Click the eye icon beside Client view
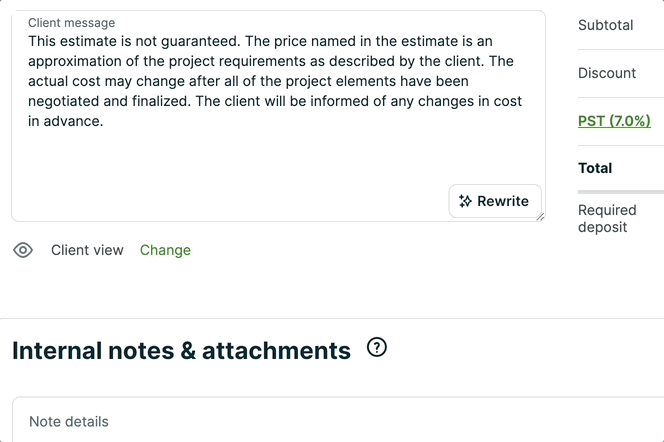This screenshot has height=442, width=664. [x=23, y=250]
